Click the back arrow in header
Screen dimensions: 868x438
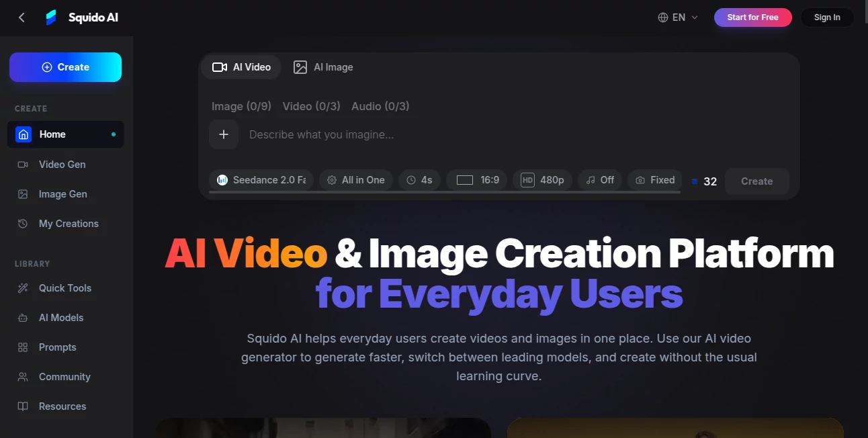(21, 17)
